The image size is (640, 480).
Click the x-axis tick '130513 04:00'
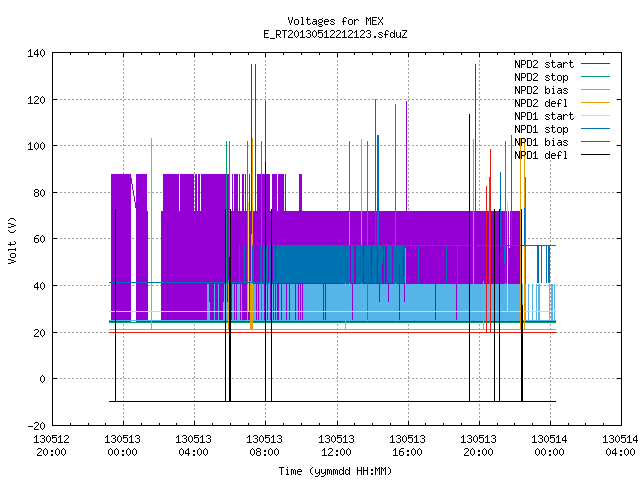pyautogui.click(x=193, y=446)
